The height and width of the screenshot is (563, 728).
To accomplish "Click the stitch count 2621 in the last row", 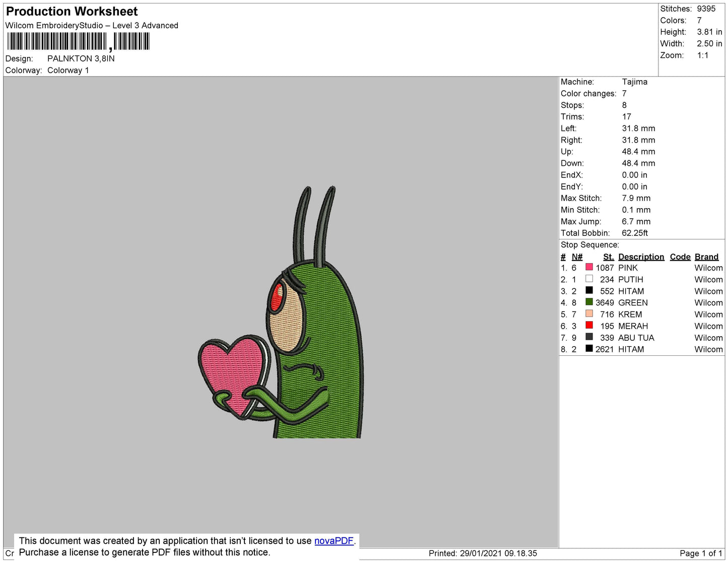I will click(x=605, y=349).
